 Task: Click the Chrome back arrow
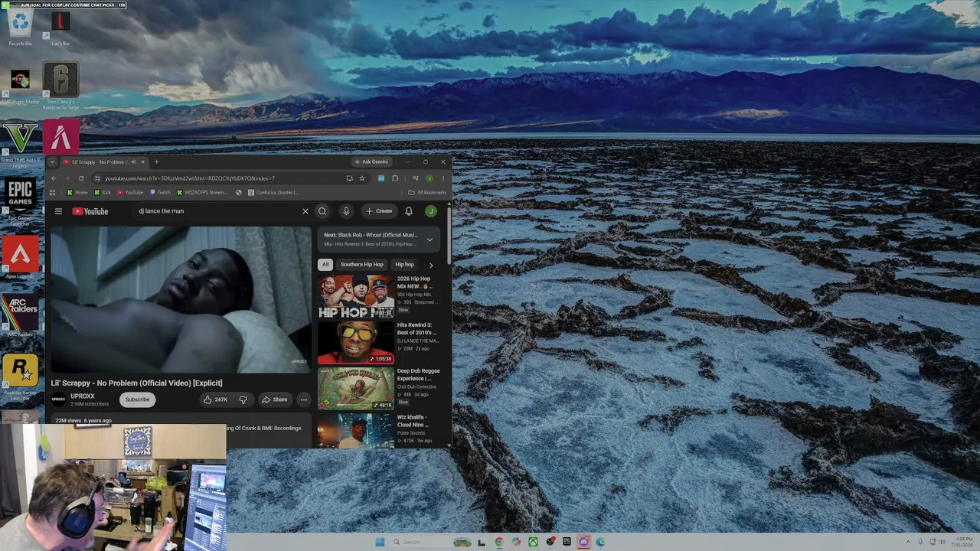click(x=53, y=178)
